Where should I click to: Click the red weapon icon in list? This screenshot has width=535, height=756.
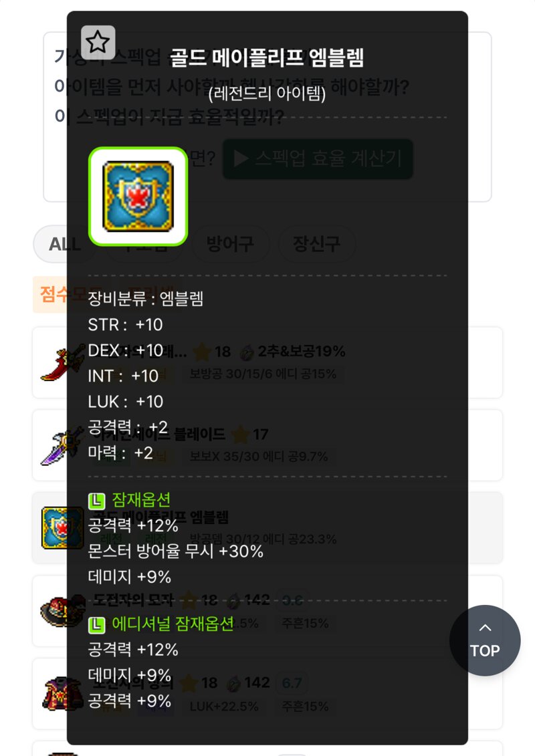[62, 362]
